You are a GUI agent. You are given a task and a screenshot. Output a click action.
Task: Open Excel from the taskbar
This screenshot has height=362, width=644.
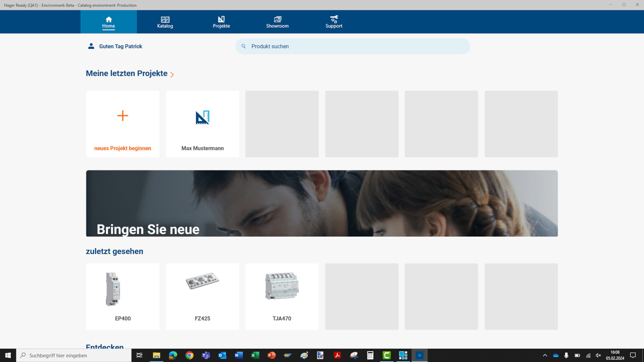click(255, 355)
